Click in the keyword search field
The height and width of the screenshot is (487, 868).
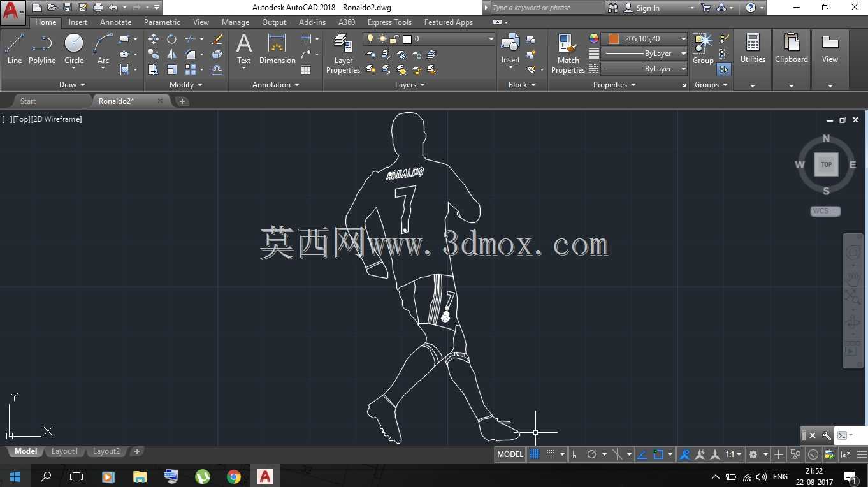pos(547,8)
